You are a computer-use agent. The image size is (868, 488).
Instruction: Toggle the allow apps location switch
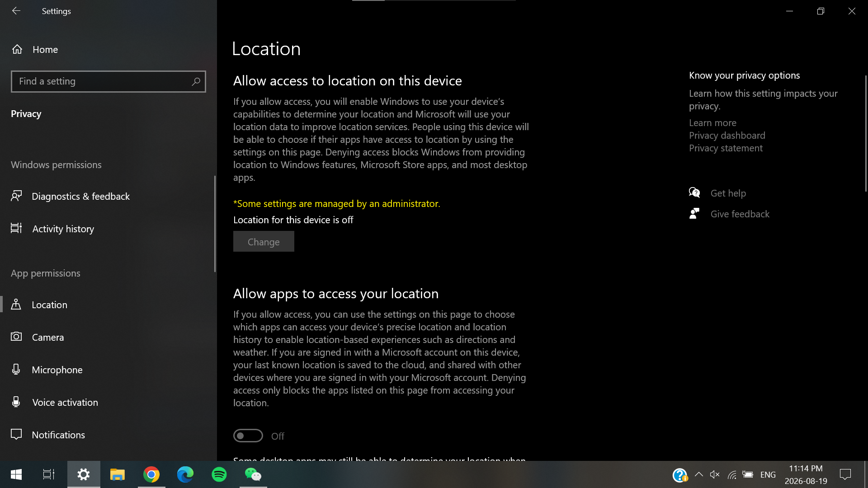pos(248,436)
